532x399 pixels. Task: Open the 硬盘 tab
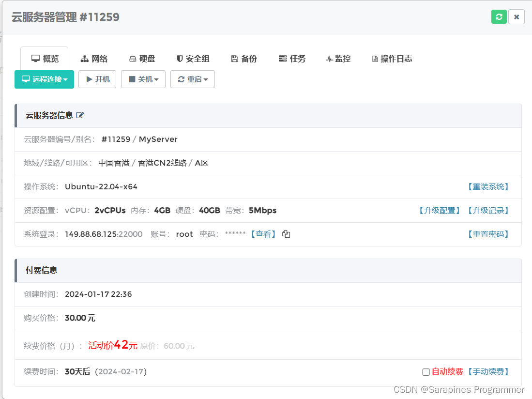(x=142, y=59)
